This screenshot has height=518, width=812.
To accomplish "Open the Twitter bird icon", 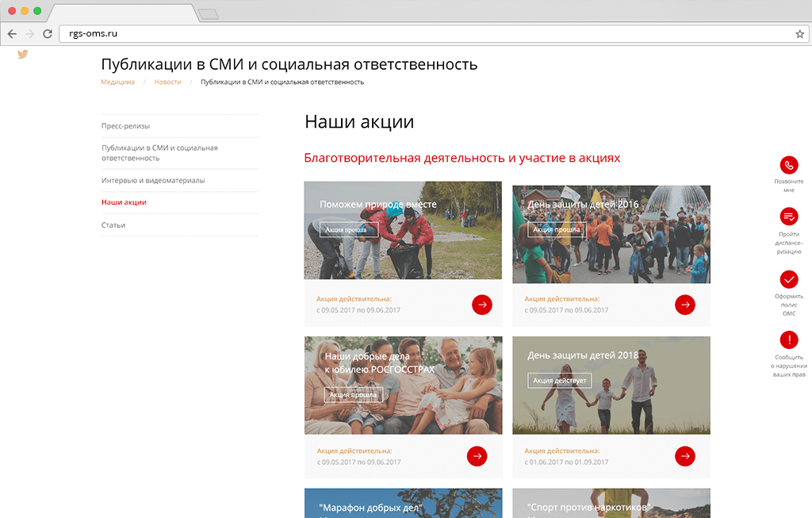I will [x=23, y=54].
